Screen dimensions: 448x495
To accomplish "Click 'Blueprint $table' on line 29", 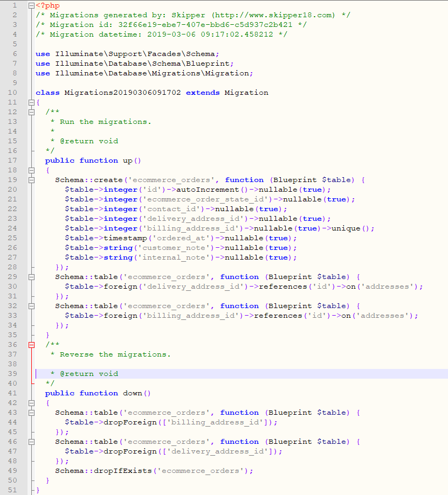I will pos(307,277).
